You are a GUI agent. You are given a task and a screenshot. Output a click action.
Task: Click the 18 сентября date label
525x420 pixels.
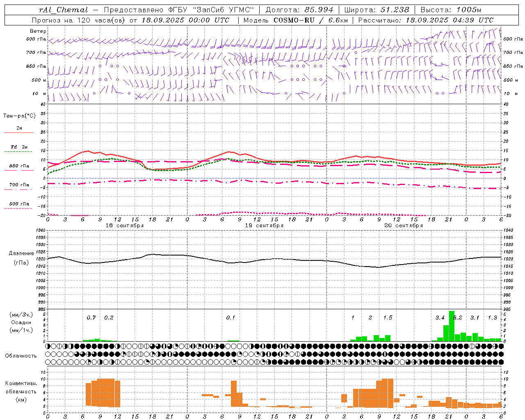click(x=125, y=226)
